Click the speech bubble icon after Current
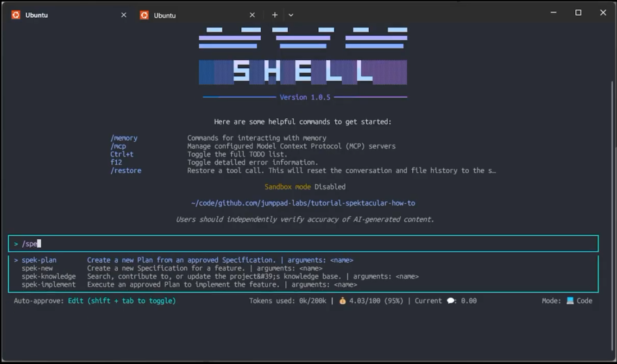617x364 pixels. [451, 301]
